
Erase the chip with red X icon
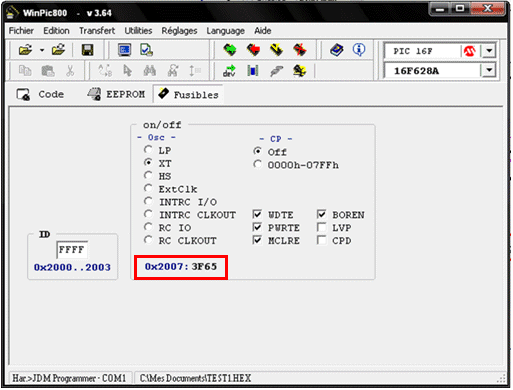pyautogui.click(x=300, y=50)
